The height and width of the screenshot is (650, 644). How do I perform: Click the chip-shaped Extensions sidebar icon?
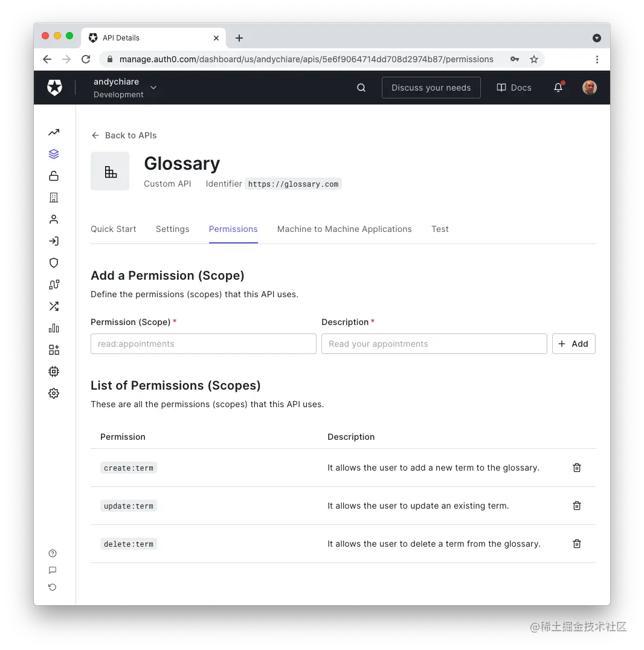(54, 371)
